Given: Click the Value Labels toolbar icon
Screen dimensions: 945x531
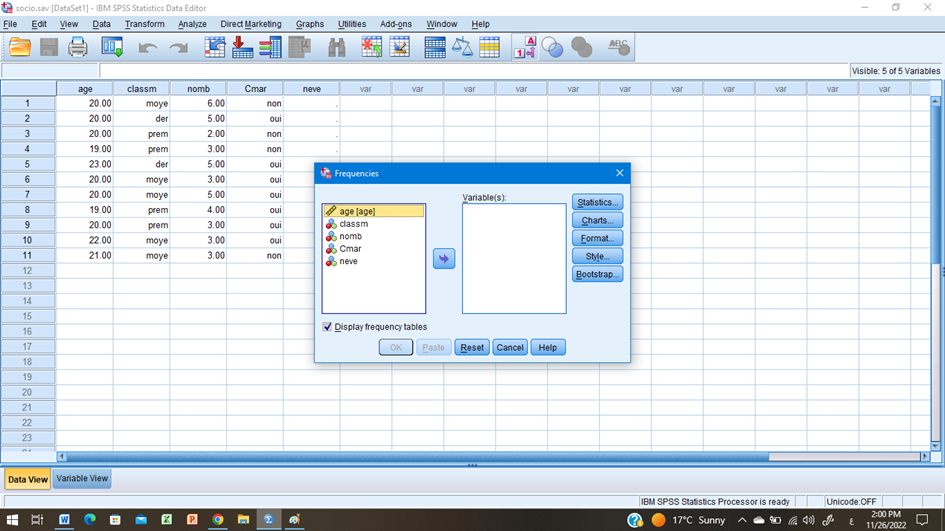Looking at the screenshot, I should click(x=525, y=47).
